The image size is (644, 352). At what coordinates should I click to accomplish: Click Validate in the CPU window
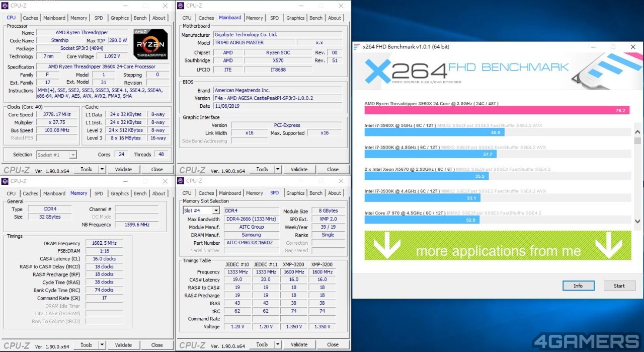(123, 169)
